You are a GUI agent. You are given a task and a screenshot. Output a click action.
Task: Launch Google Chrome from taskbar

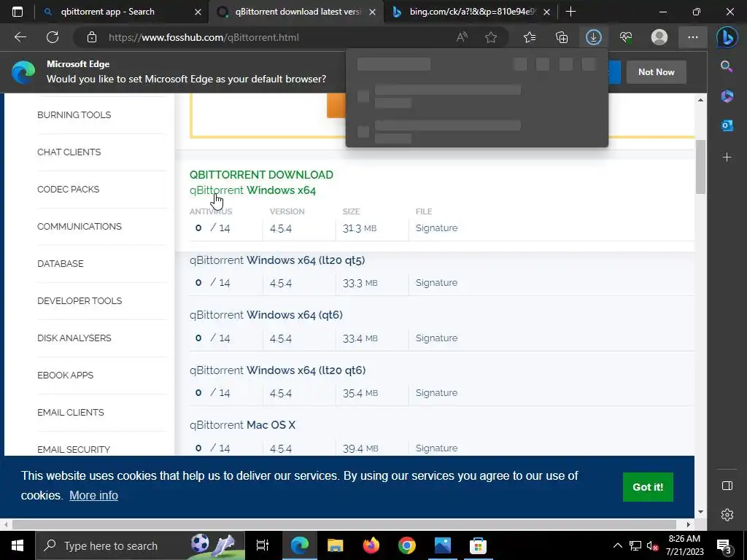tap(406, 545)
